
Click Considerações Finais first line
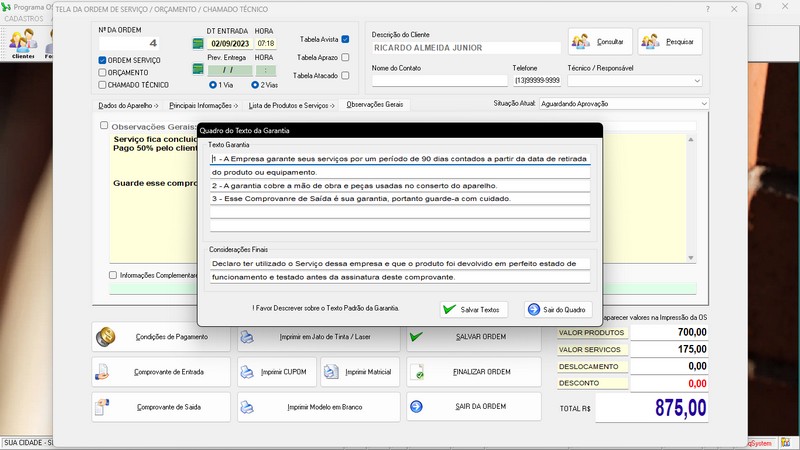tap(400, 264)
